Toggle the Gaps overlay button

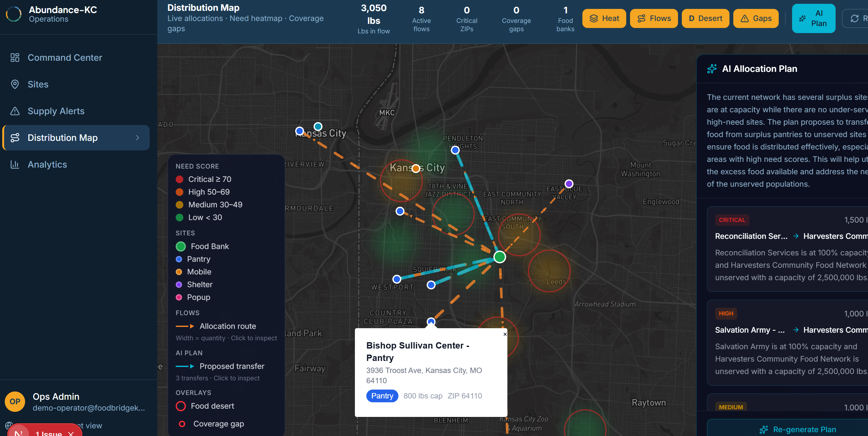pos(756,18)
